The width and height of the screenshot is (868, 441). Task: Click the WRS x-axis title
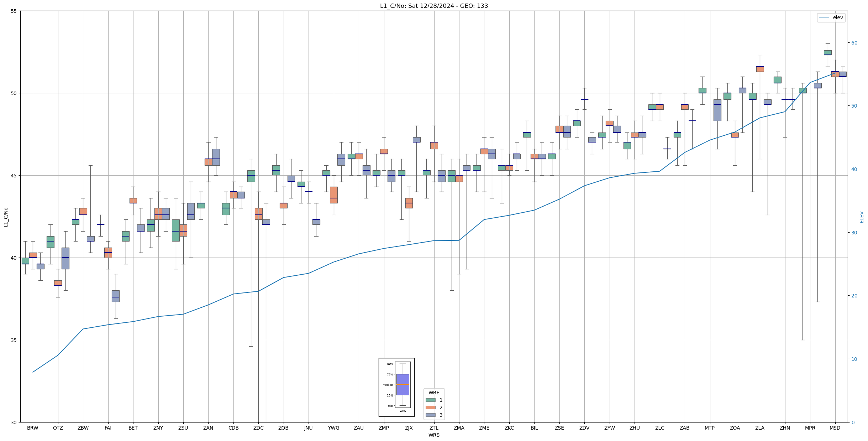(x=434, y=435)
